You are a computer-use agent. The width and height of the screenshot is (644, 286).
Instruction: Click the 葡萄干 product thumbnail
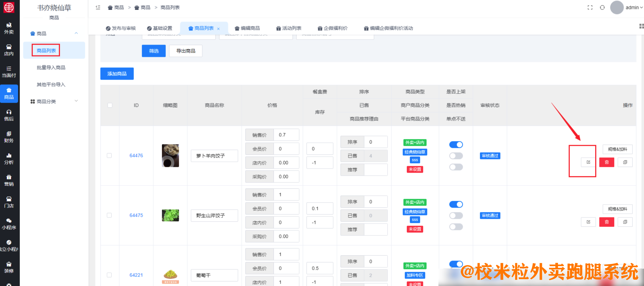170,275
